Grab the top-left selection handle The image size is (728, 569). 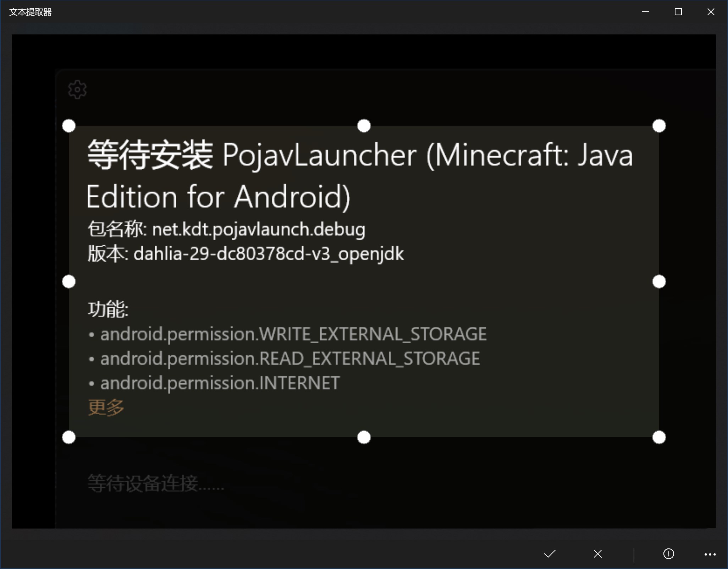click(69, 126)
